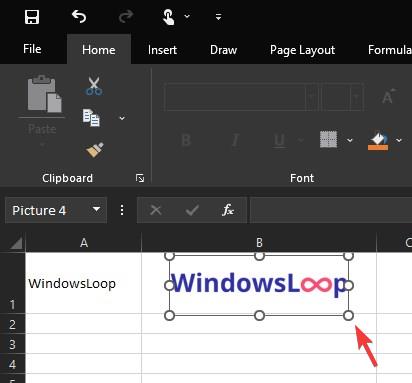
Task: Click the formula bar options dots
Action: [122, 210]
